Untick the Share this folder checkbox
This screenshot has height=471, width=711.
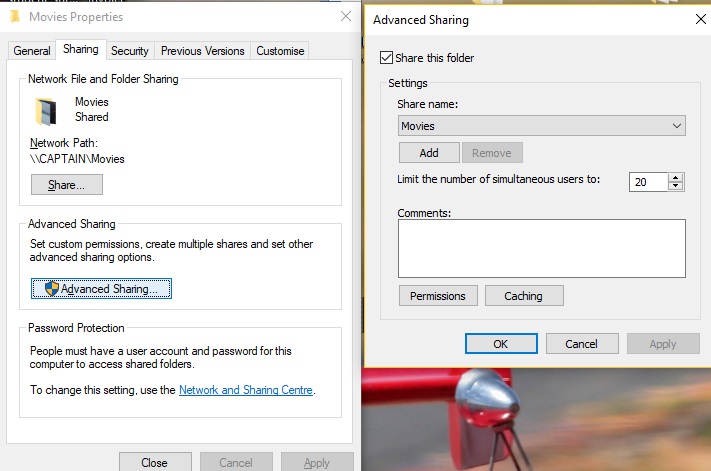click(387, 58)
